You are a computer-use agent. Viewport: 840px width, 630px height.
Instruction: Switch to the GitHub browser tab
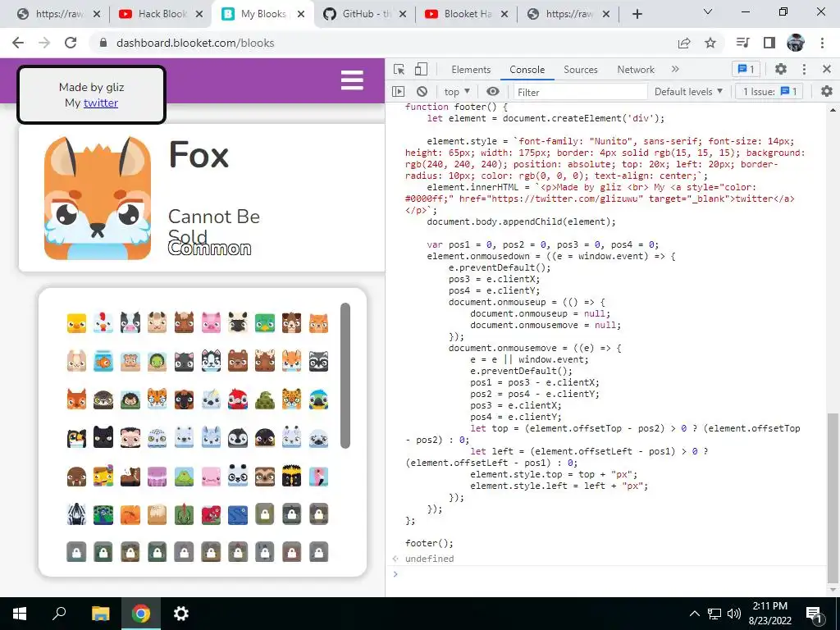[x=365, y=14]
